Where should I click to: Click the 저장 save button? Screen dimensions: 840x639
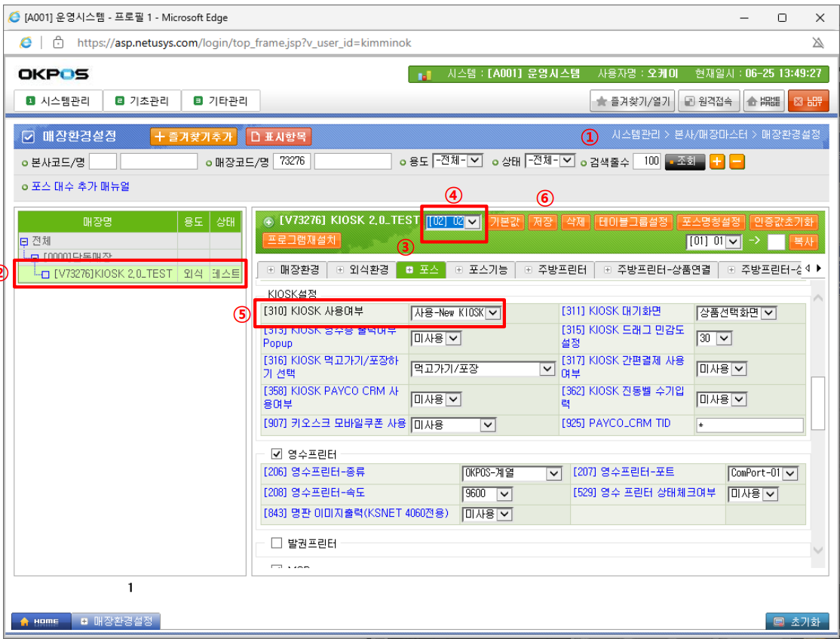point(541,222)
